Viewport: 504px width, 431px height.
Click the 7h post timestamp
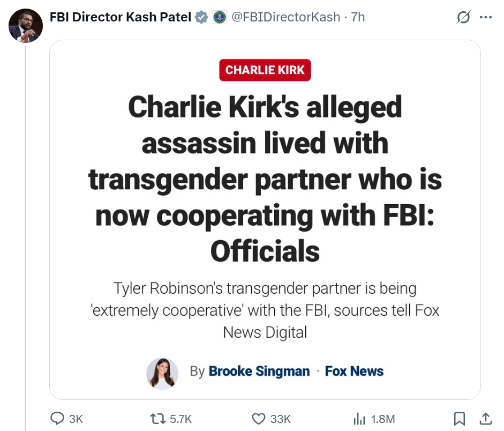click(358, 17)
